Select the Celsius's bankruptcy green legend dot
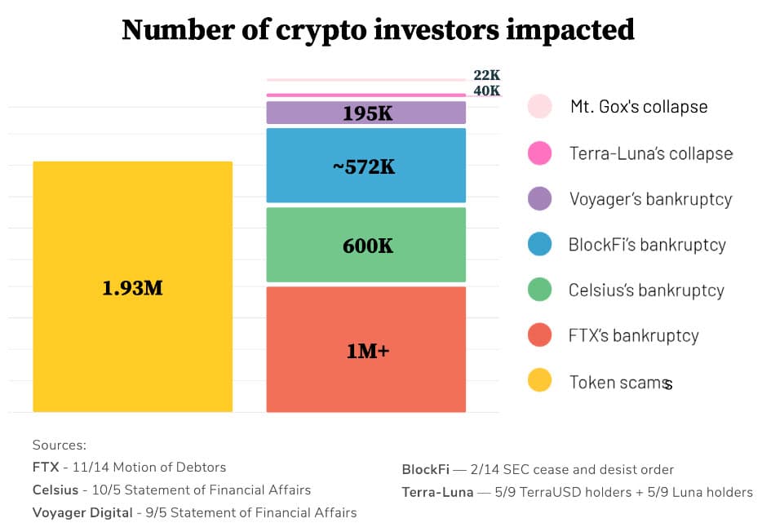Image resolution: width=762 pixels, height=532 pixels. pyautogui.click(x=539, y=290)
